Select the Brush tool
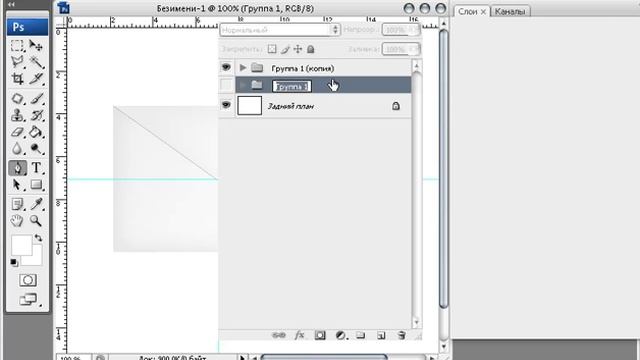The image size is (640, 360). pos(36,98)
